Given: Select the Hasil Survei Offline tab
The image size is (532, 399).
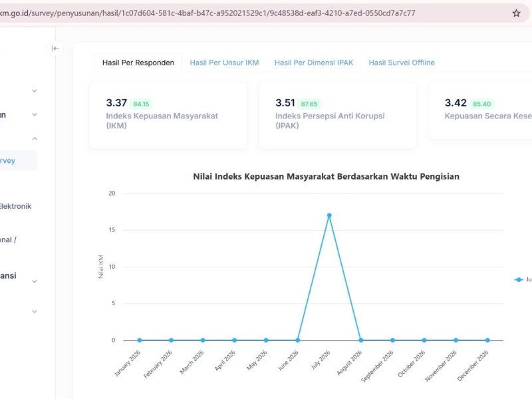Looking at the screenshot, I should tap(402, 63).
